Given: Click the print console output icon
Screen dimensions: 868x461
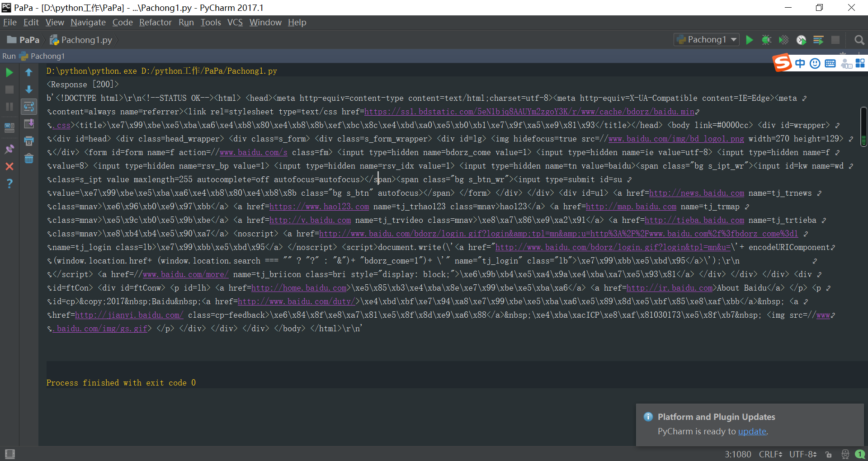Looking at the screenshot, I should [x=29, y=141].
